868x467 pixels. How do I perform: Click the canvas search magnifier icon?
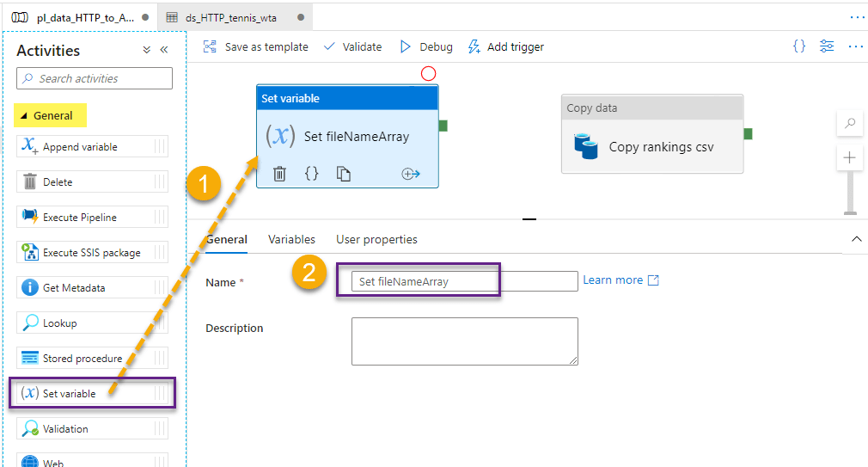coord(850,124)
